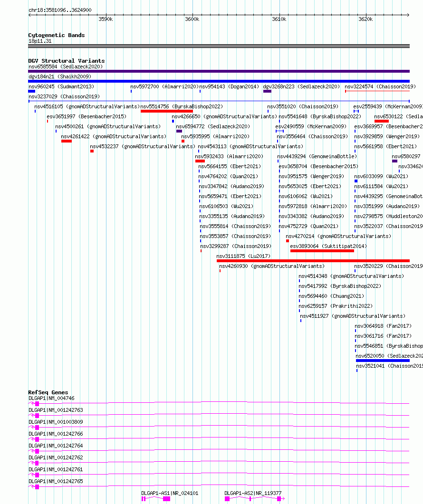The image size is (423, 504).
Task: Click nsv5972818 (Almarri2020) label
Action: coord(313,206)
